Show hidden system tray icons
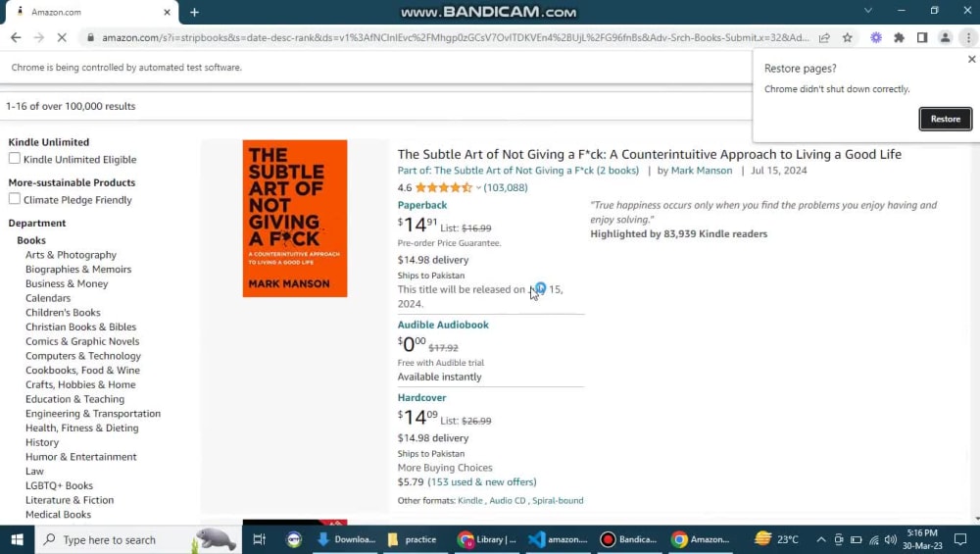Screen dimensions: 980x554 point(820,539)
